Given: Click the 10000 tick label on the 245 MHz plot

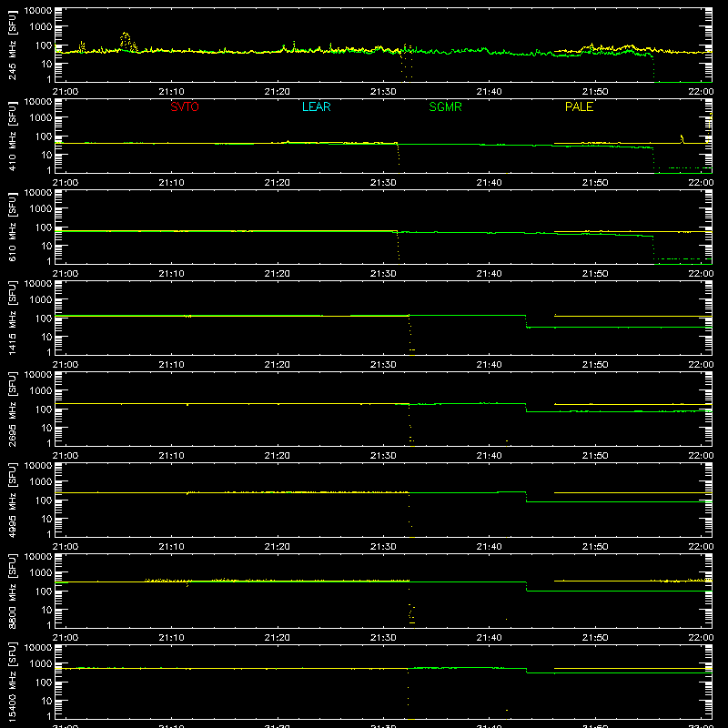Looking at the screenshot, I should (38, 11).
